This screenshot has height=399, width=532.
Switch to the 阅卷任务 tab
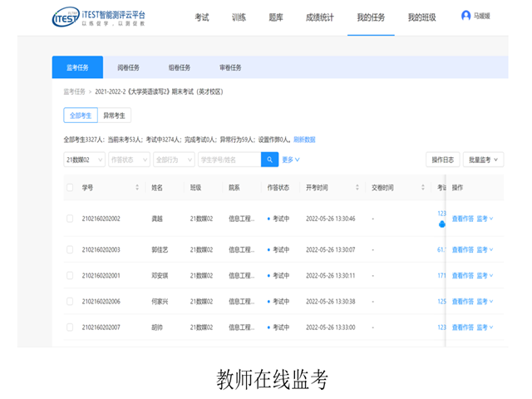[x=128, y=67]
